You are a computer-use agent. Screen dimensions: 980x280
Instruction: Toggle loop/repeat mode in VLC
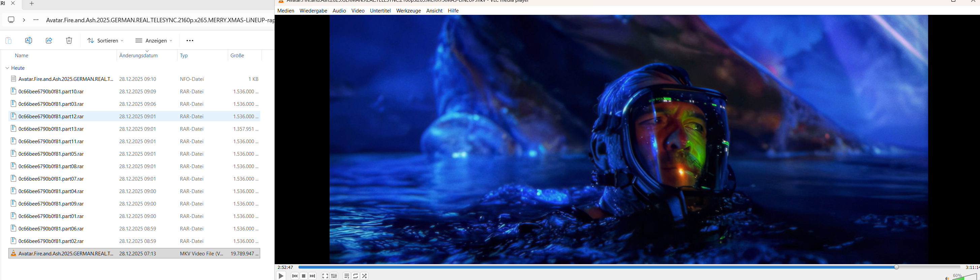point(355,276)
